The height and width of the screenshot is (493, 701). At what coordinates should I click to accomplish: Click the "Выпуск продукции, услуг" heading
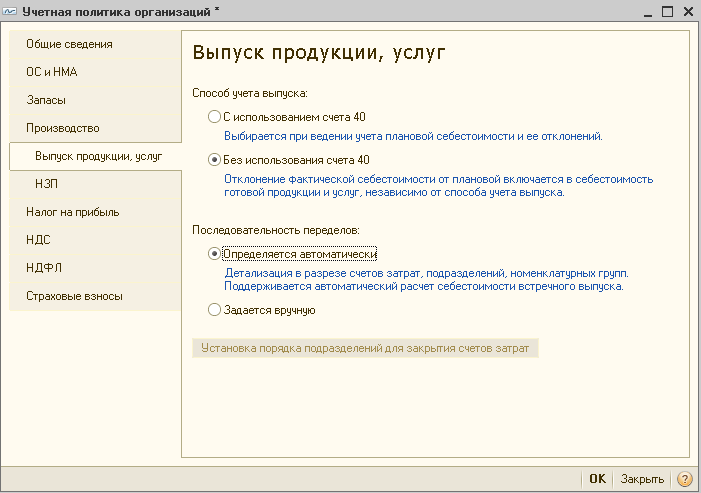coord(319,53)
